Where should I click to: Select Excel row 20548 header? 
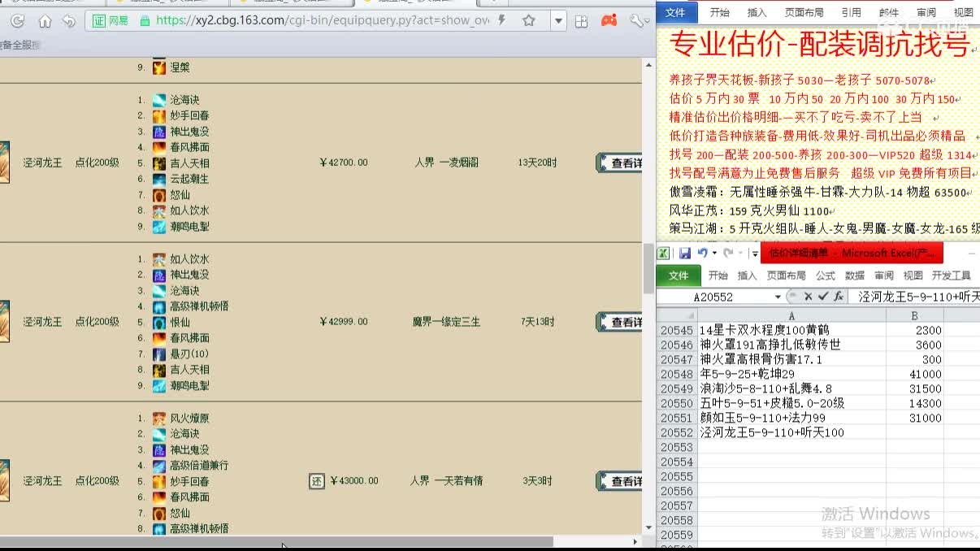coord(676,375)
